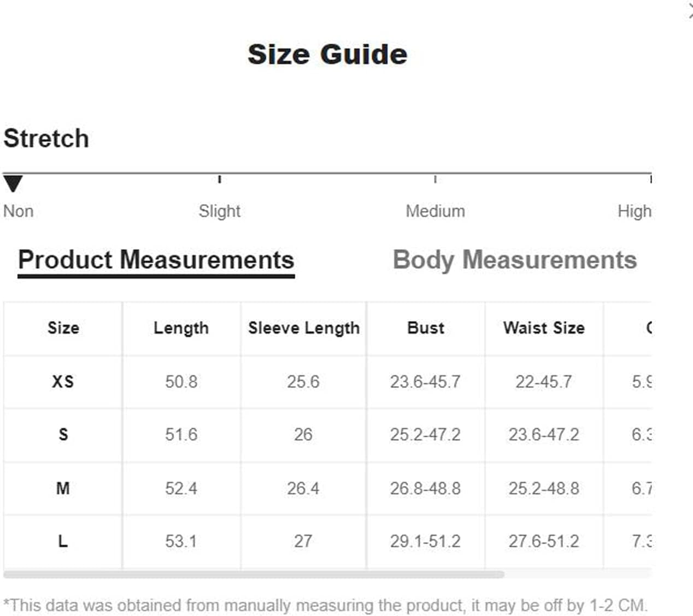Select the M size row label

63,488
